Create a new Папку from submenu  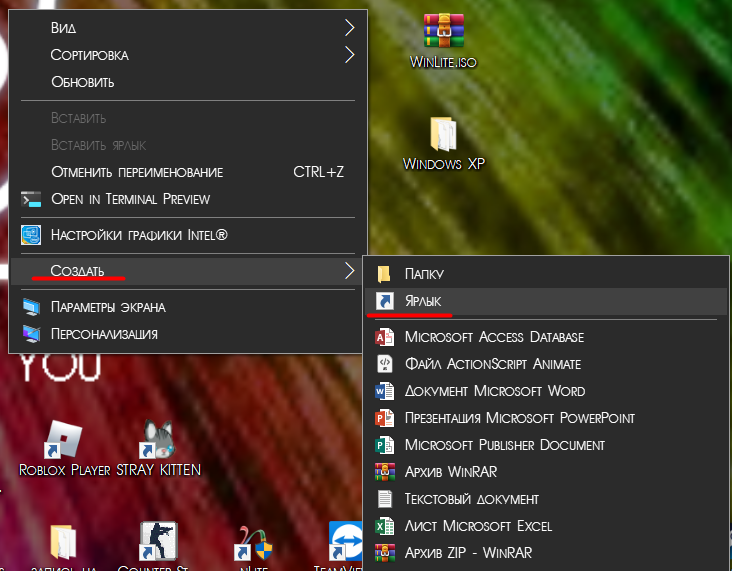pyautogui.click(x=545, y=274)
